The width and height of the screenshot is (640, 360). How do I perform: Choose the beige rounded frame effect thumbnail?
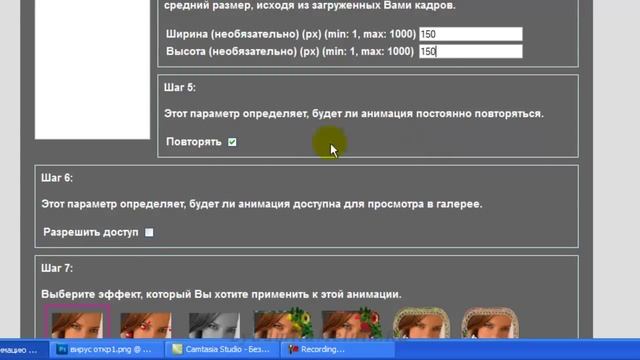pyautogui.click(x=490, y=323)
